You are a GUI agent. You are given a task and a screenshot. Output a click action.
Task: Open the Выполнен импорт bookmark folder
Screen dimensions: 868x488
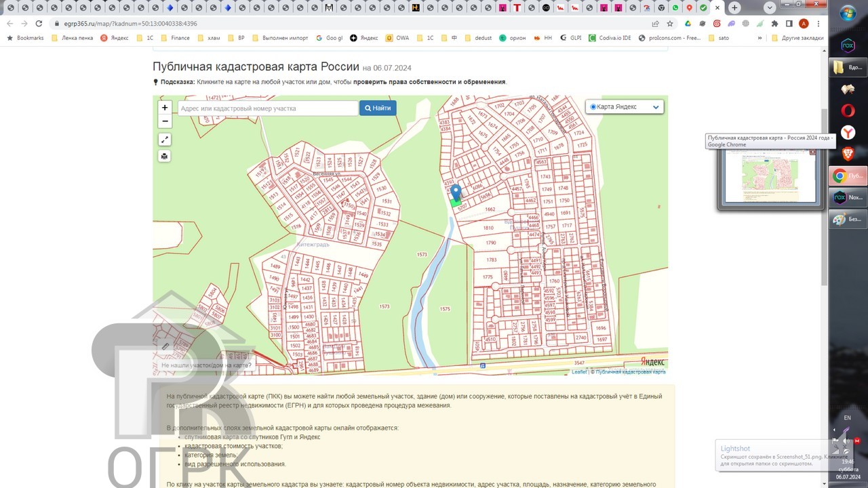280,38
